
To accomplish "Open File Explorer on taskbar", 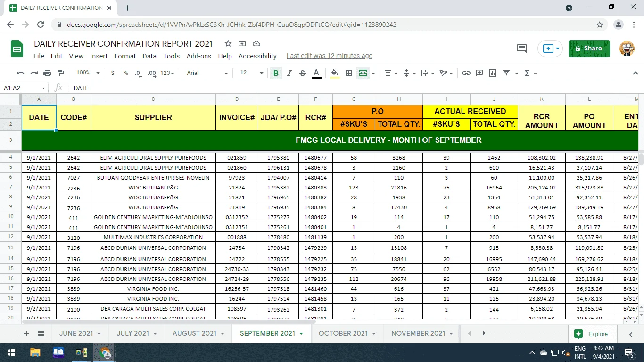I will [x=35, y=353].
